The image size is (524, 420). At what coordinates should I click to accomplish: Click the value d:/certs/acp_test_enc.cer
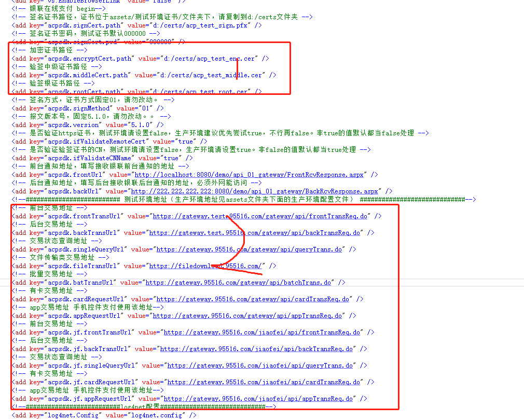coord(209,59)
